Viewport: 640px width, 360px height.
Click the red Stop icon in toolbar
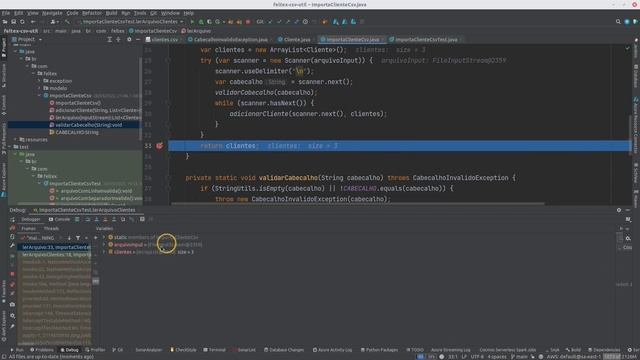click(x=248, y=22)
